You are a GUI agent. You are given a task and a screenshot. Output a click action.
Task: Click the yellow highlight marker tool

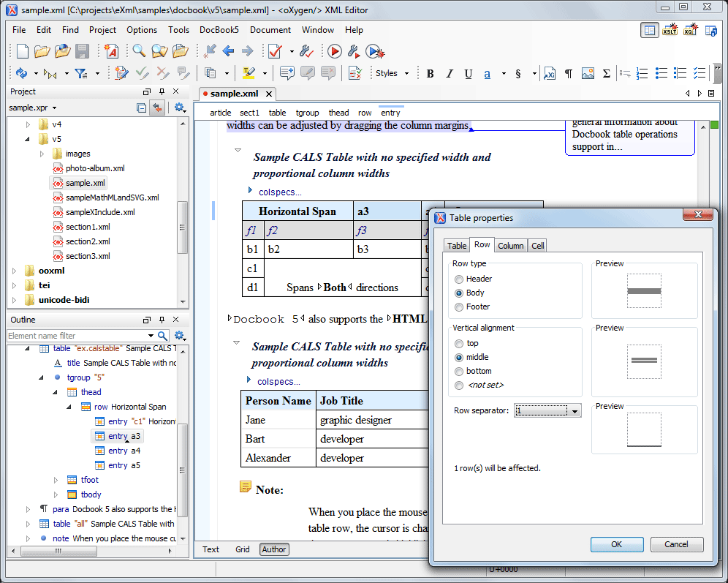(x=249, y=73)
